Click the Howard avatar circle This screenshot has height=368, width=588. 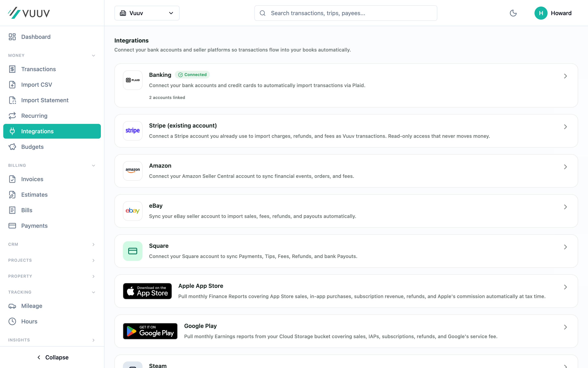[x=541, y=13]
